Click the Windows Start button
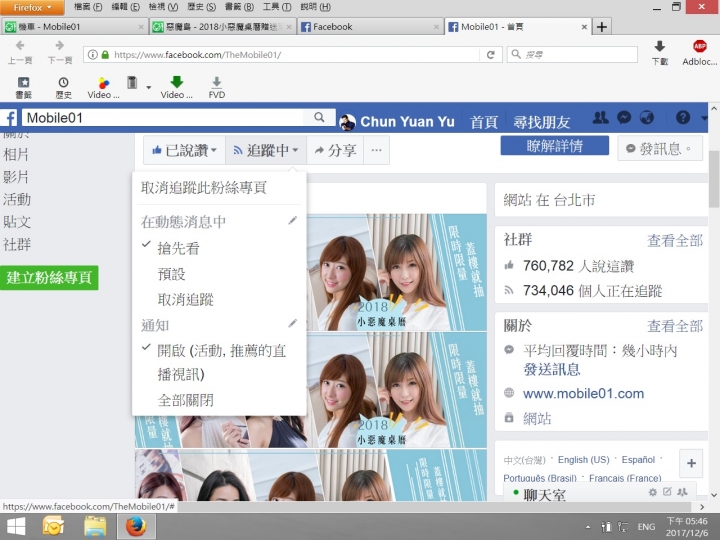Image resolution: width=720 pixels, height=540 pixels. coord(16,526)
